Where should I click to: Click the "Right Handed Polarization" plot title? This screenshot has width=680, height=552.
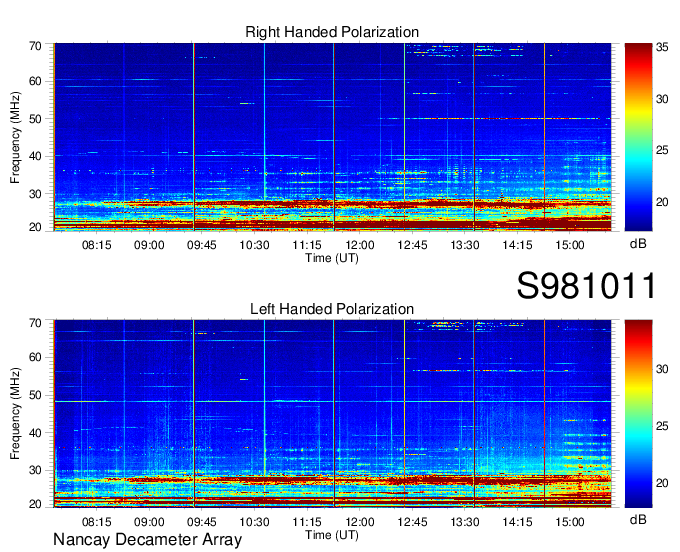click(332, 32)
